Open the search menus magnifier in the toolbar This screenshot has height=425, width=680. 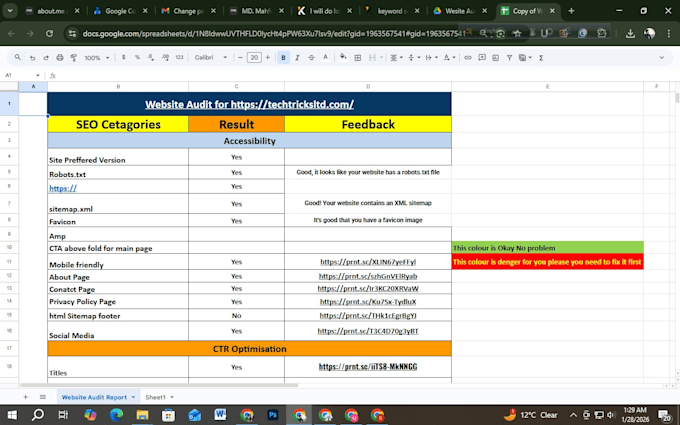click(18, 57)
